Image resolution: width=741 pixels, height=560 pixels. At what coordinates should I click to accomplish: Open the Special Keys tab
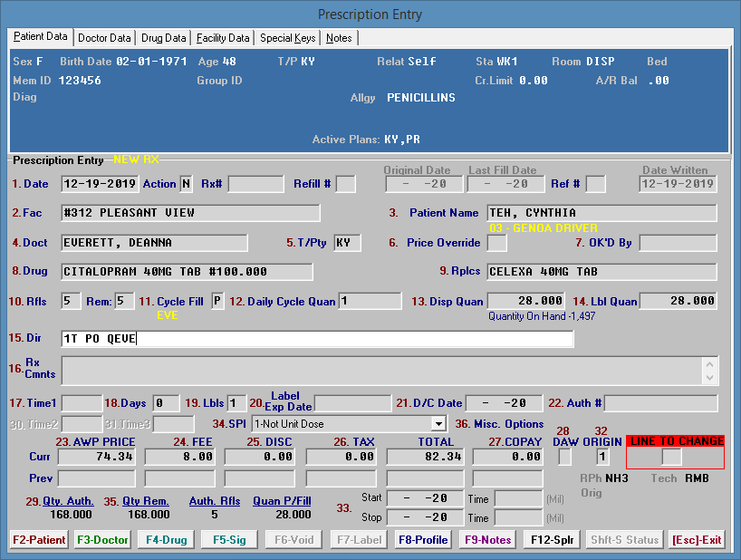288,38
